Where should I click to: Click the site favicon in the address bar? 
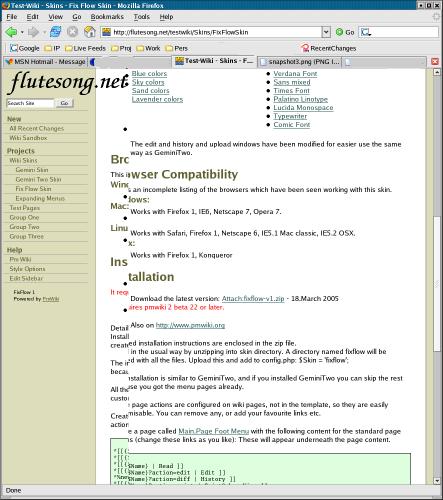(106, 32)
